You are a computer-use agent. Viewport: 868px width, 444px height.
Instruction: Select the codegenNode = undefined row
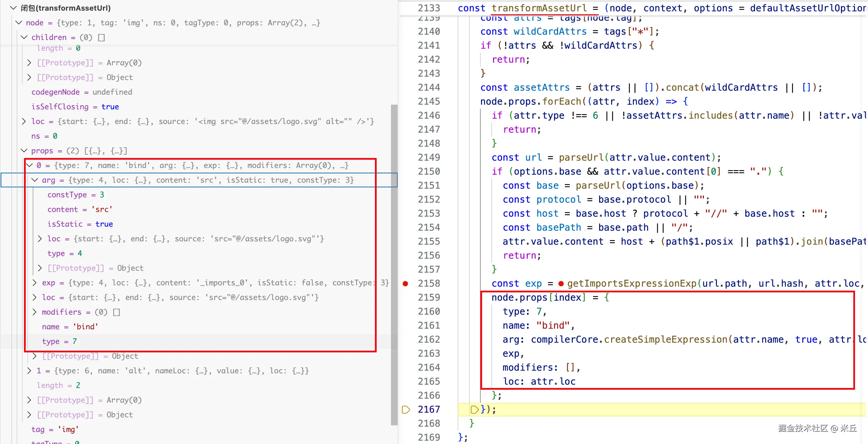point(81,92)
